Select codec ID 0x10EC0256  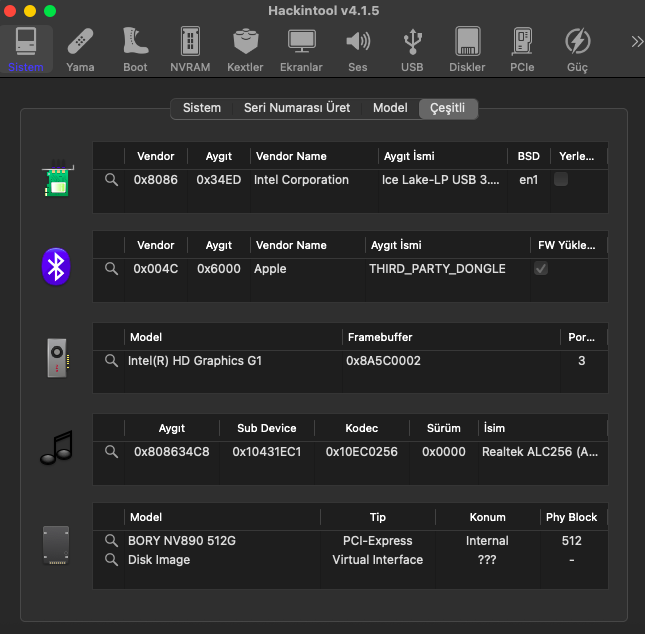[362, 452]
